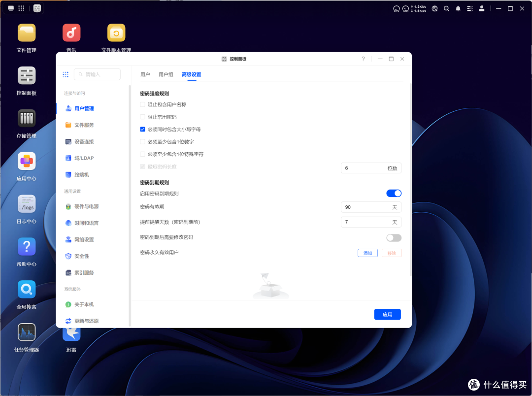Open the task list icon in top bar
The image size is (532, 396).
470,8
